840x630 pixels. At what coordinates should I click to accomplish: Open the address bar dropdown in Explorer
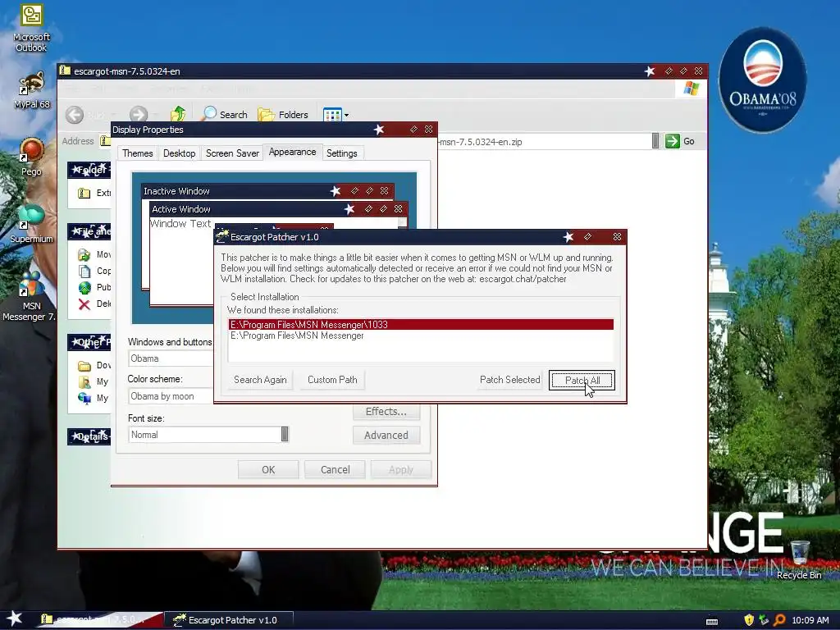pos(655,141)
